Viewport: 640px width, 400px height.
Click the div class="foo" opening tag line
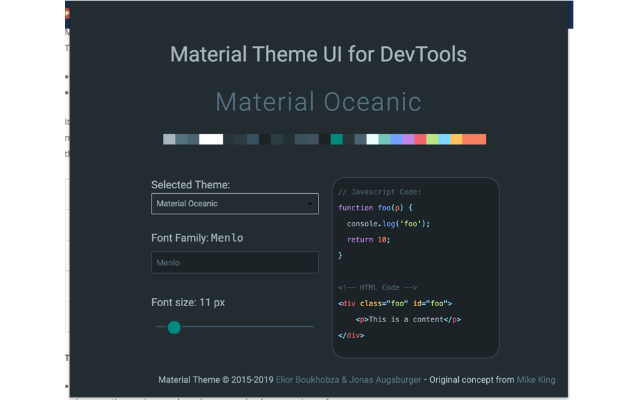pos(395,303)
